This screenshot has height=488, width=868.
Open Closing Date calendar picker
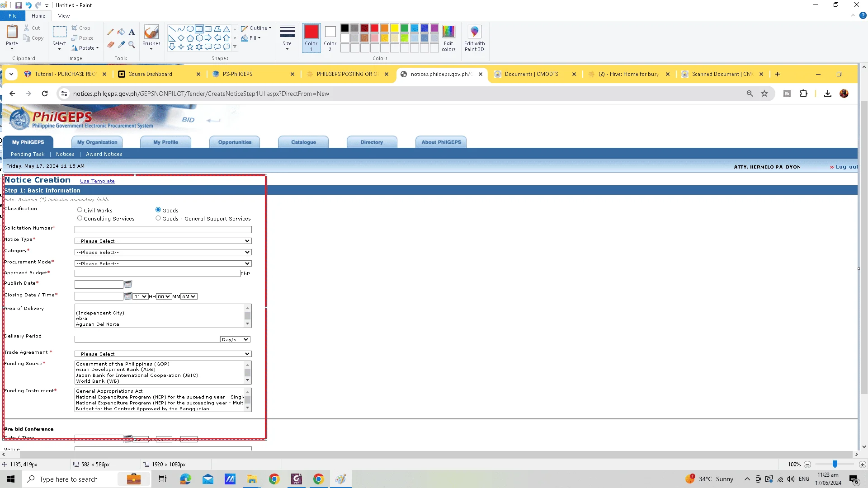[x=128, y=296]
